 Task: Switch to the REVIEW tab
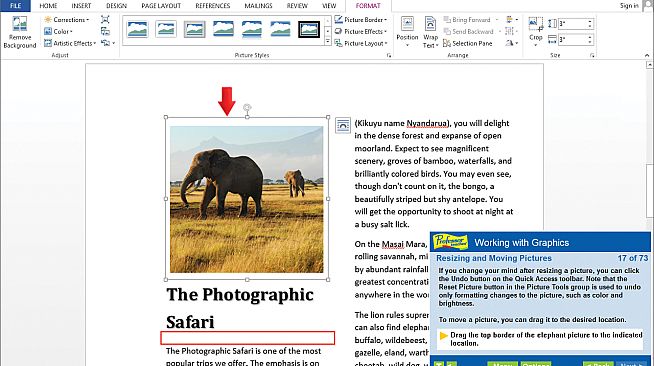pos(297,6)
